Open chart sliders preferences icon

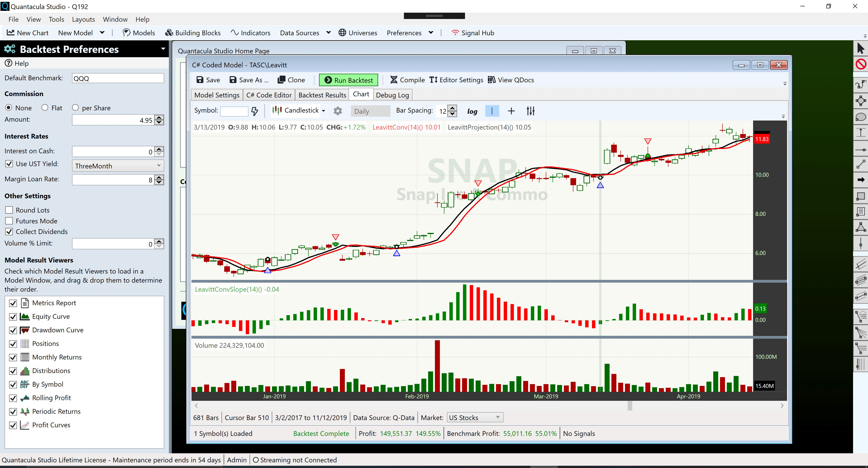click(530, 111)
